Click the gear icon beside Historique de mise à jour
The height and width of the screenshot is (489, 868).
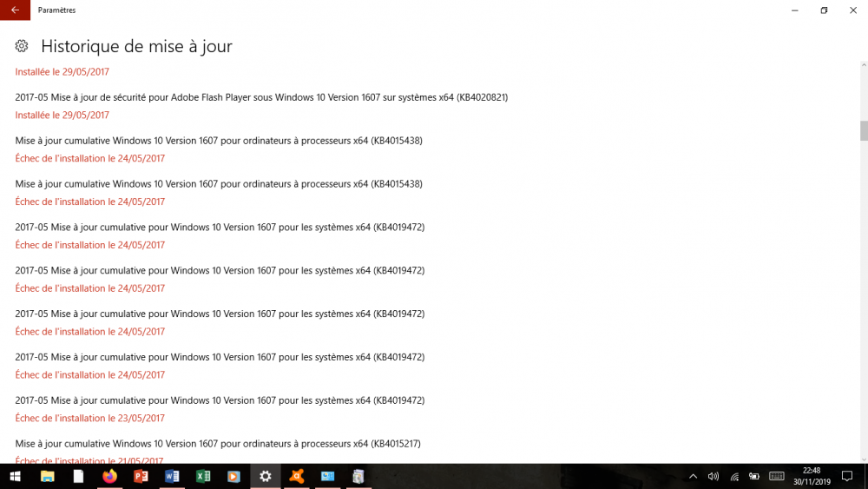22,46
